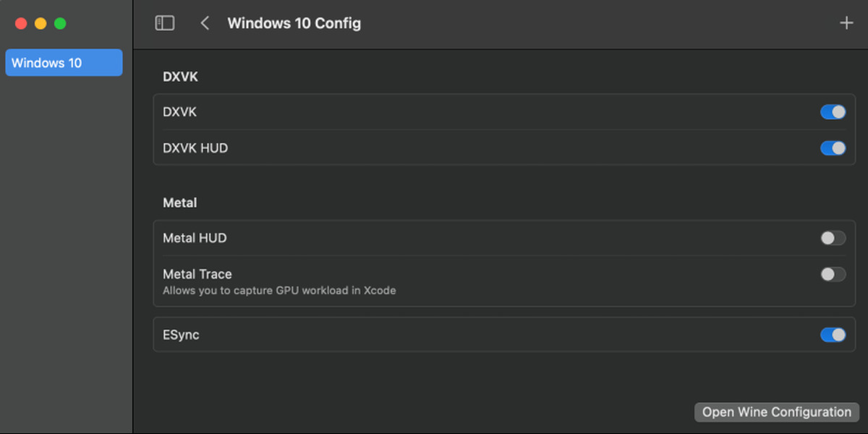Turn on Metal Trace switch
Image resolution: width=868 pixels, height=434 pixels.
tap(833, 274)
